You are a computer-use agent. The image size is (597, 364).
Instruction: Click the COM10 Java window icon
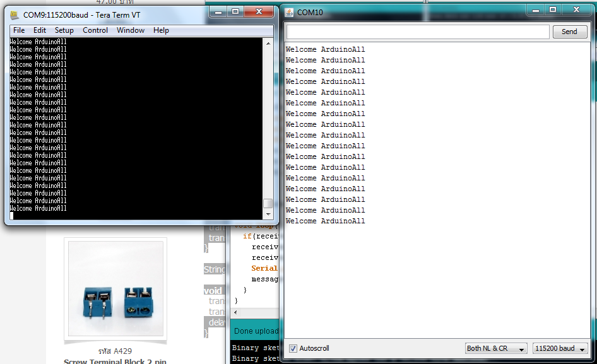point(290,13)
